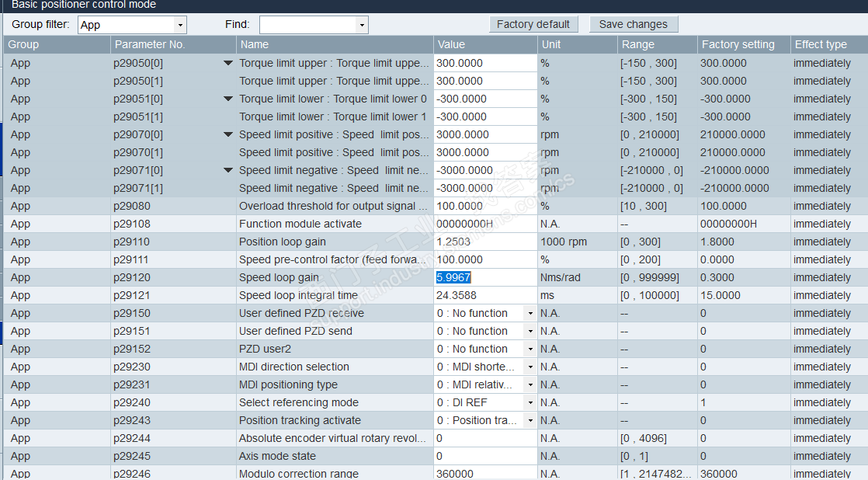Edit the Speed pre-control factor value
Viewport: 868px width, 480px height.
click(x=485, y=259)
